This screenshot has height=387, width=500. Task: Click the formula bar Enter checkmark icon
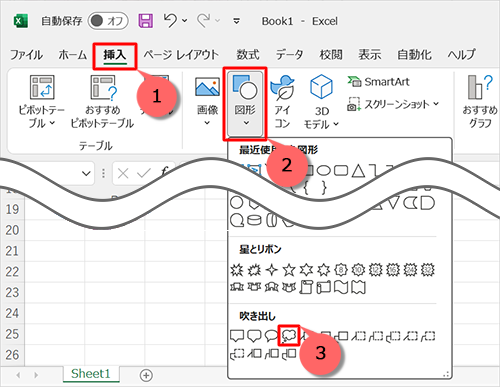144,173
